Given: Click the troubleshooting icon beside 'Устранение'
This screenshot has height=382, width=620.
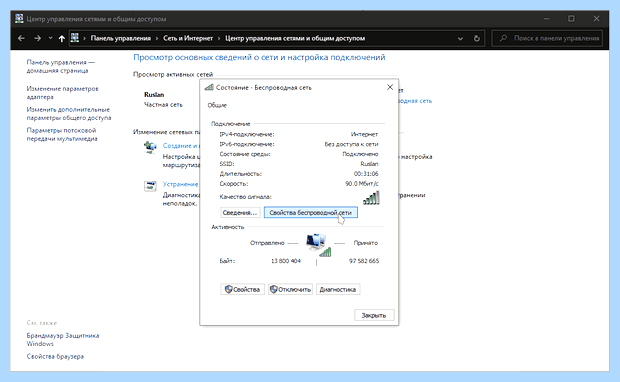Looking at the screenshot, I should tap(150, 185).
